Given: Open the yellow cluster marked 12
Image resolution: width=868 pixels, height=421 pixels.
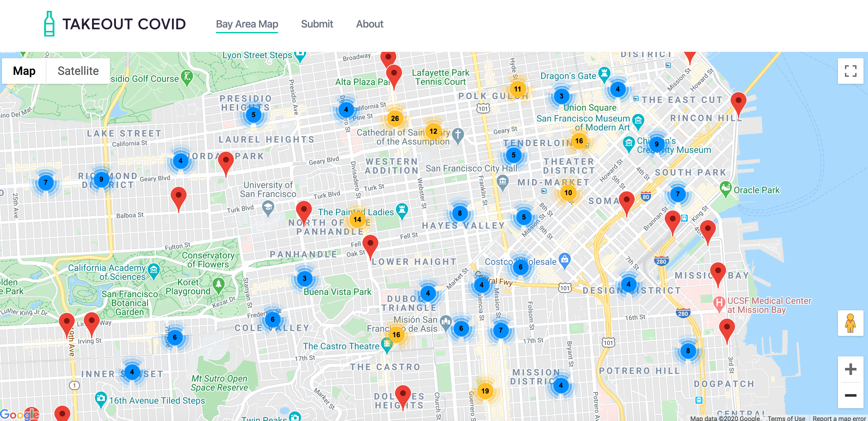Looking at the screenshot, I should (433, 131).
